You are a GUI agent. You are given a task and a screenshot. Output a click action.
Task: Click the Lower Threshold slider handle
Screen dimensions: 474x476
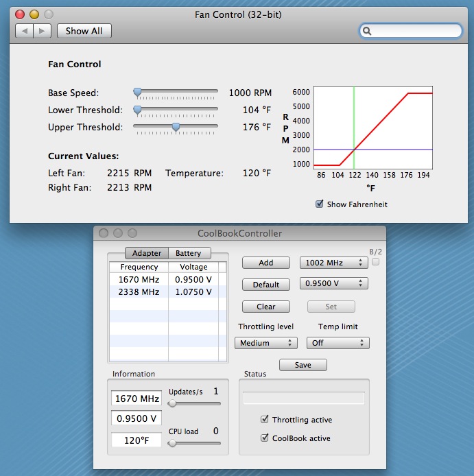(x=138, y=110)
